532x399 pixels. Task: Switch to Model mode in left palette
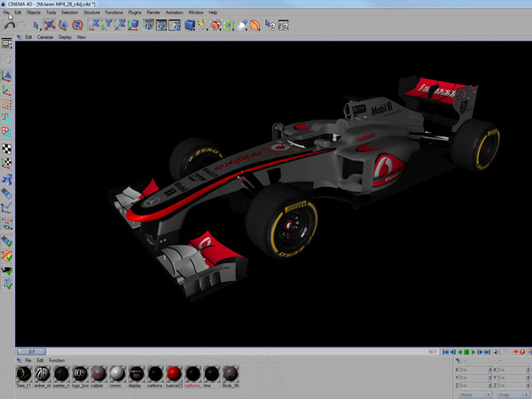(x=7, y=76)
